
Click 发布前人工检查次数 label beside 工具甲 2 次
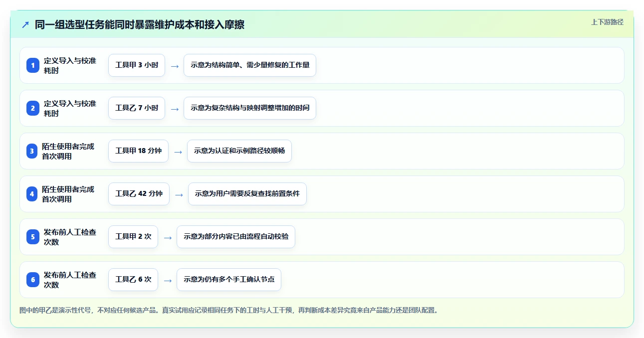(x=70, y=237)
